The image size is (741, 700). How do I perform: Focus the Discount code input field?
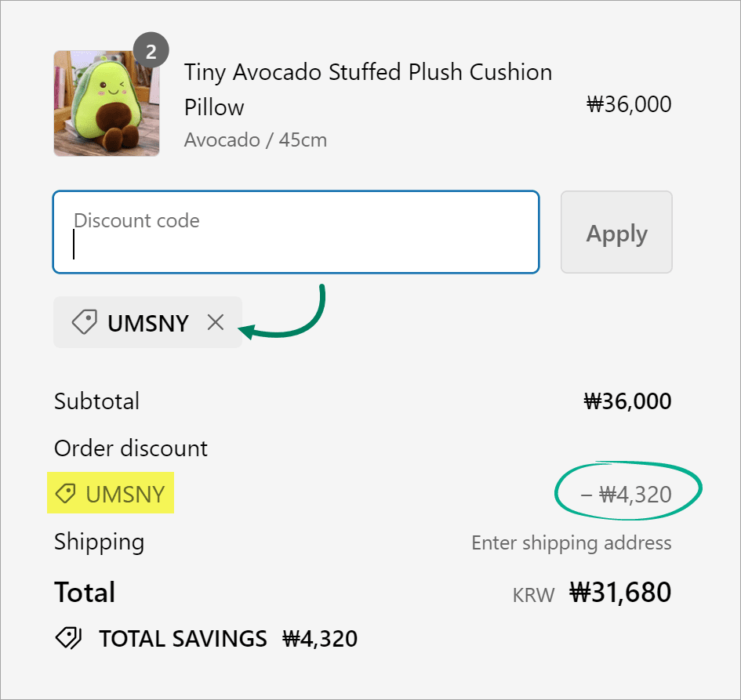(296, 232)
